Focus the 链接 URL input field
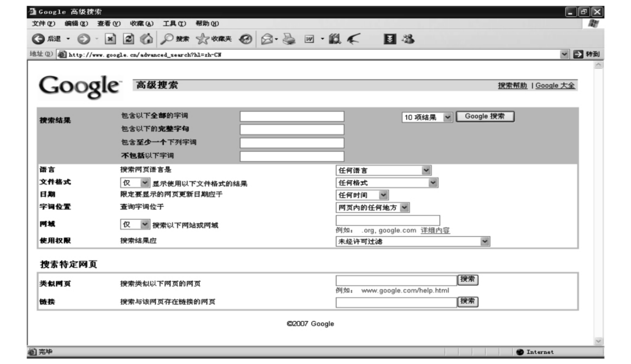 [396, 302]
